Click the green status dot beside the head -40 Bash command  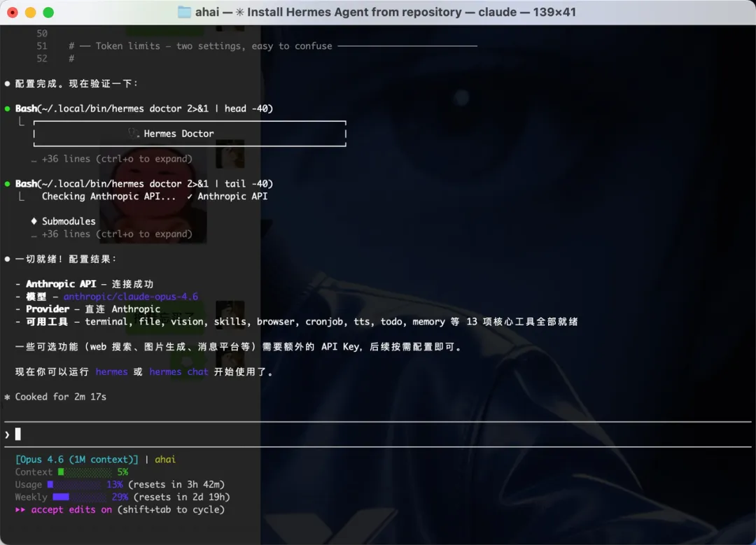pos(7,108)
